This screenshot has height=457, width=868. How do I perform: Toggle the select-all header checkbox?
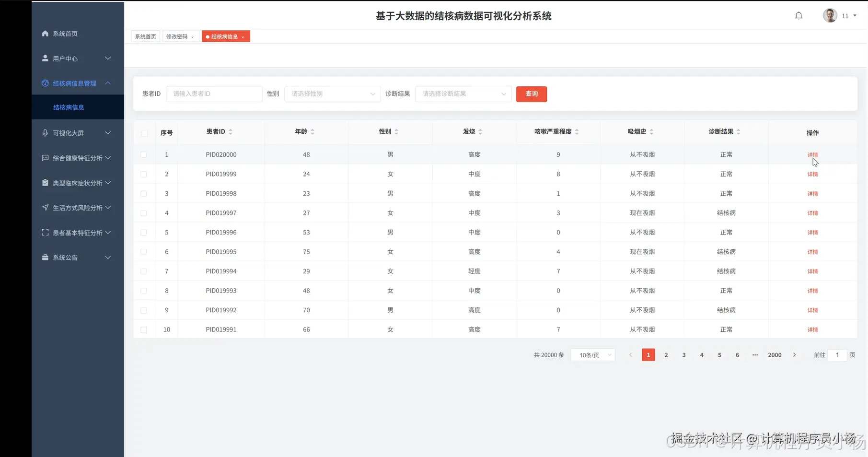click(x=144, y=133)
